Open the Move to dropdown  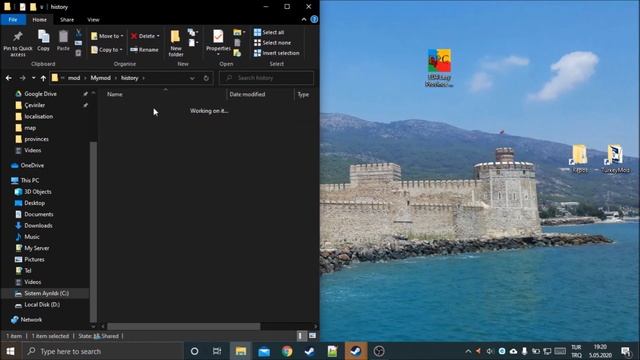(x=107, y=36)
